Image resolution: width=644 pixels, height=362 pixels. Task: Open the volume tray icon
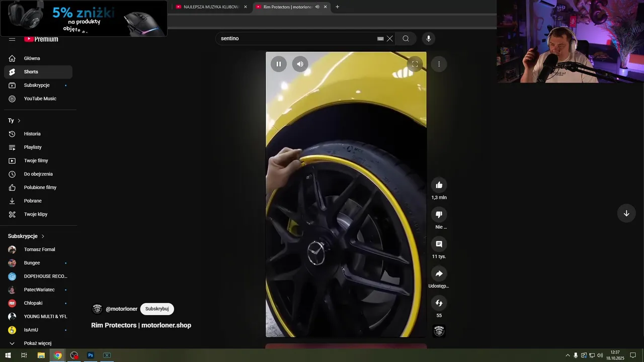tap(600, 355)
